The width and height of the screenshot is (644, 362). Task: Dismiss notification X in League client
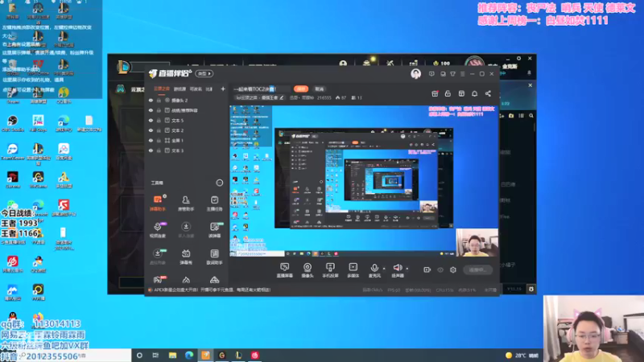click(x=530, y=85)
